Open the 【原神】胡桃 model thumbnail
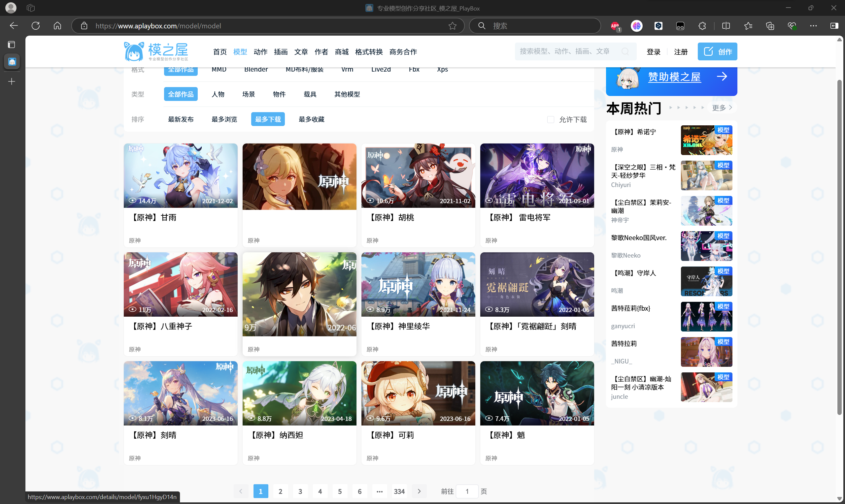 pos(418,175)
